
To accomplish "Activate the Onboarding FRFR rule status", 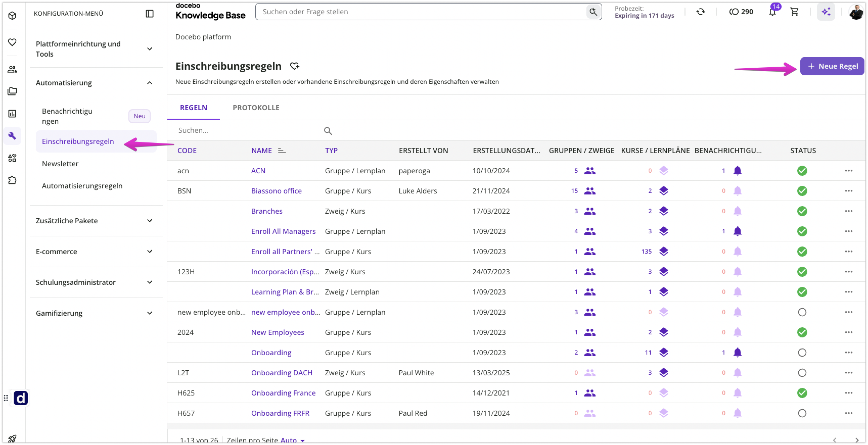I will point(802,413).
